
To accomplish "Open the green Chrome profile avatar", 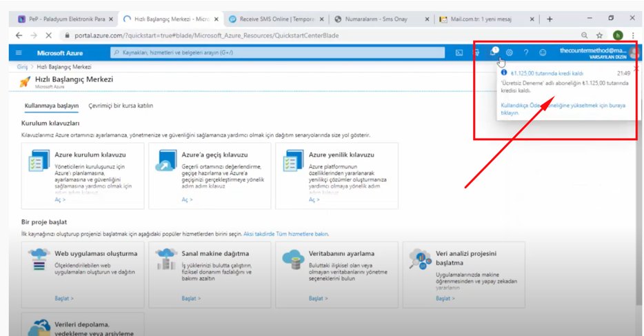I will pos(618,35).
